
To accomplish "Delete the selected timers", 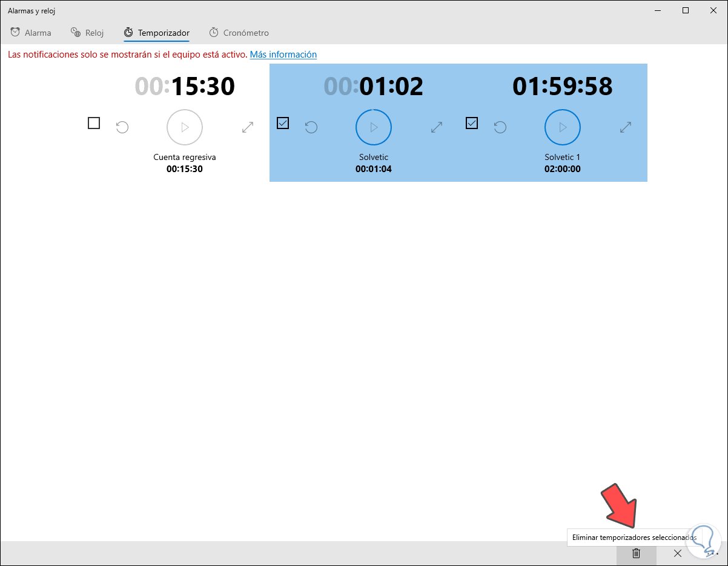I will pos(635,553).
